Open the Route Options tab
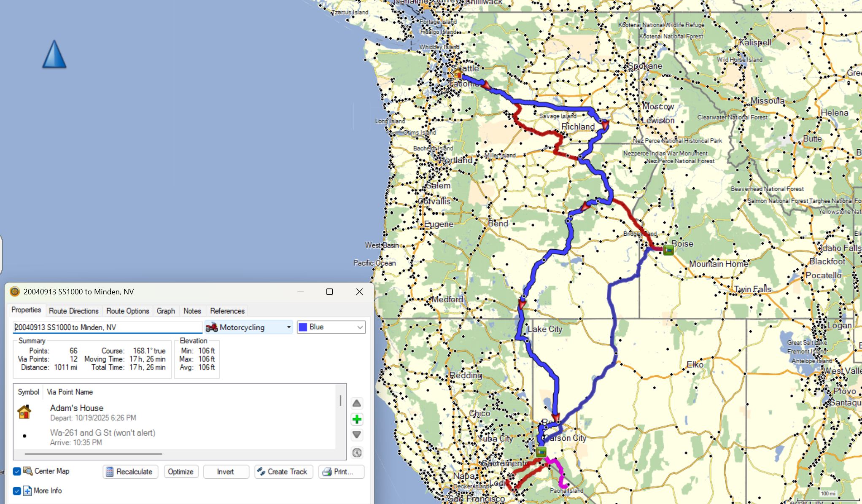This screenshot has width=862, height=504. (x=127, y=311)
